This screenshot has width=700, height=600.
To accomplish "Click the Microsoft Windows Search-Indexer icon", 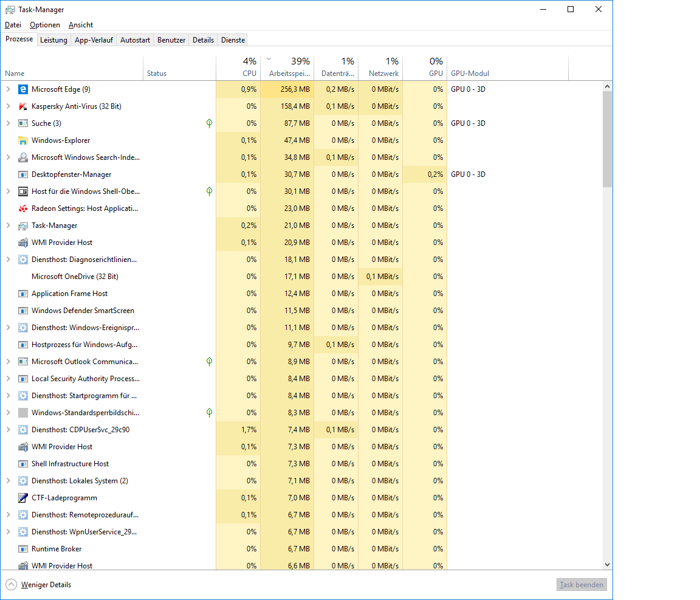I will coord(22,157).
